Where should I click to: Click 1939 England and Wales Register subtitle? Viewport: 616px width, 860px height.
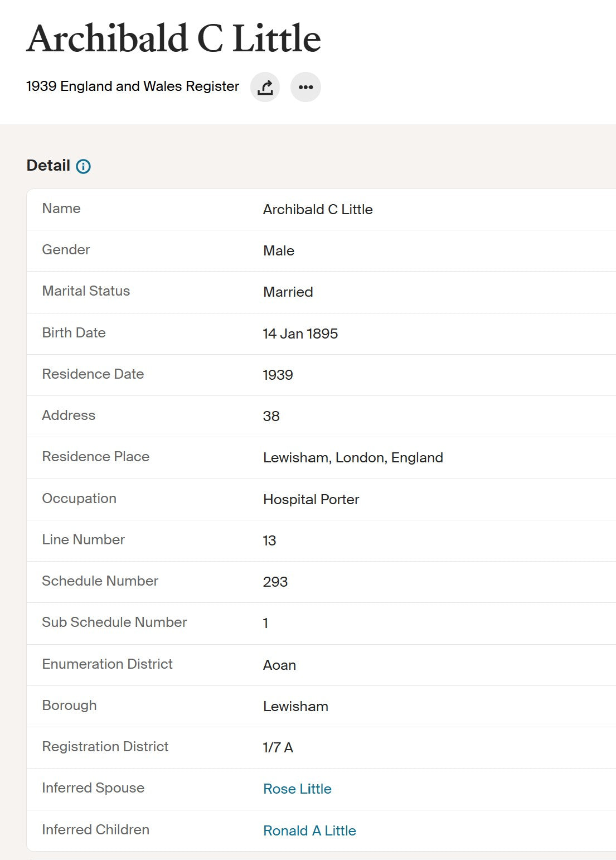tap(133, 86)
